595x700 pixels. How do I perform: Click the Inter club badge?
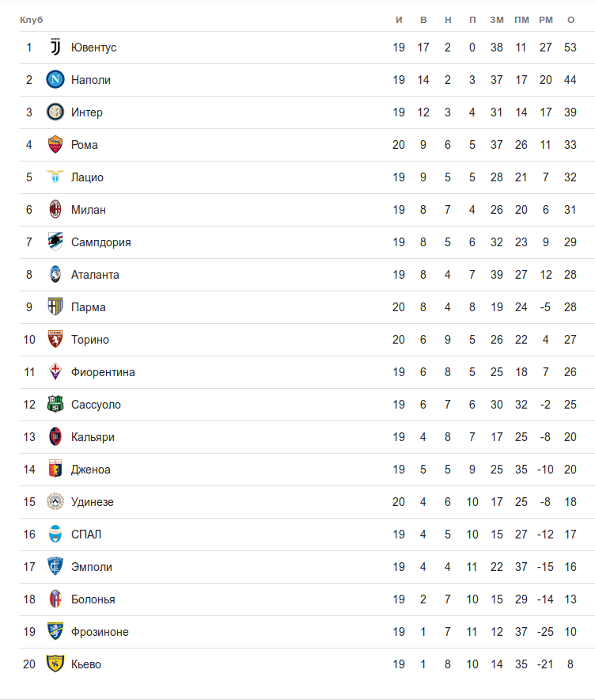[x=55, y=112]
